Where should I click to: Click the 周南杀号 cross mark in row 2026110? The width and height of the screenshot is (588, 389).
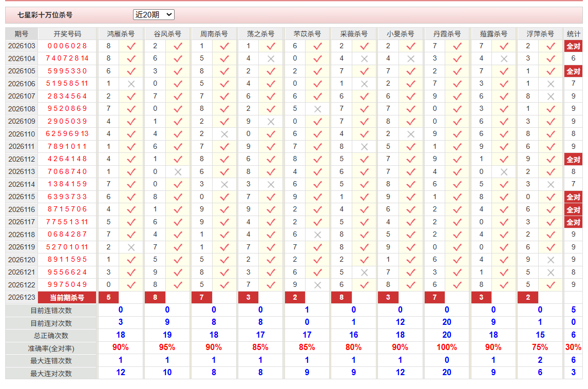224,134
